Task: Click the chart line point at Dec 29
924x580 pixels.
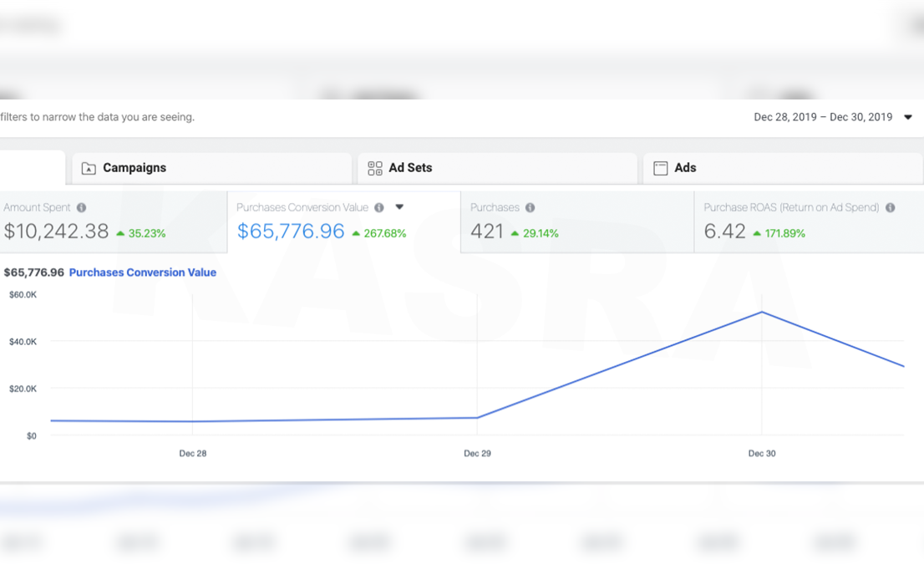Action: [x=477, y=417]
